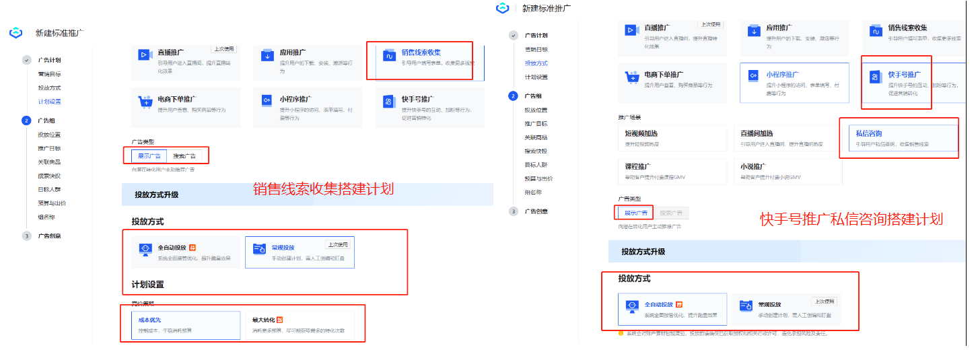Switch to 展示广告 tab in the right screenshot
980x354 pixels.
(636, 213)
